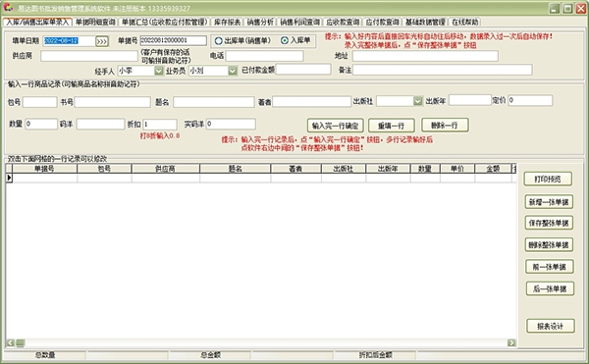Click the 供应商 input field
The width and height of the screenshot is (589, 364).
coord(89,56)
